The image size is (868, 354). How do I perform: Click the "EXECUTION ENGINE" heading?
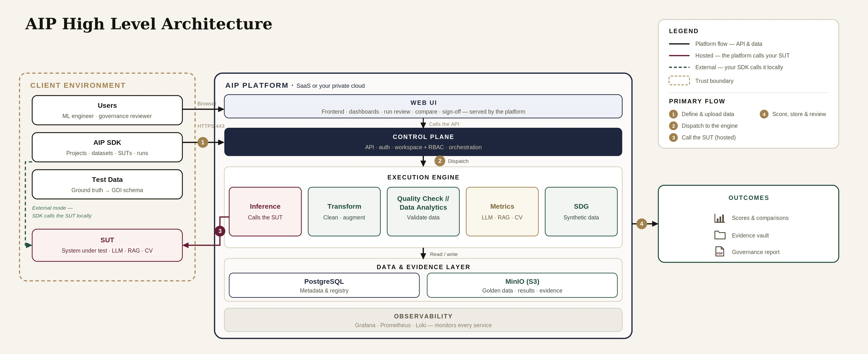pos(423,177)
